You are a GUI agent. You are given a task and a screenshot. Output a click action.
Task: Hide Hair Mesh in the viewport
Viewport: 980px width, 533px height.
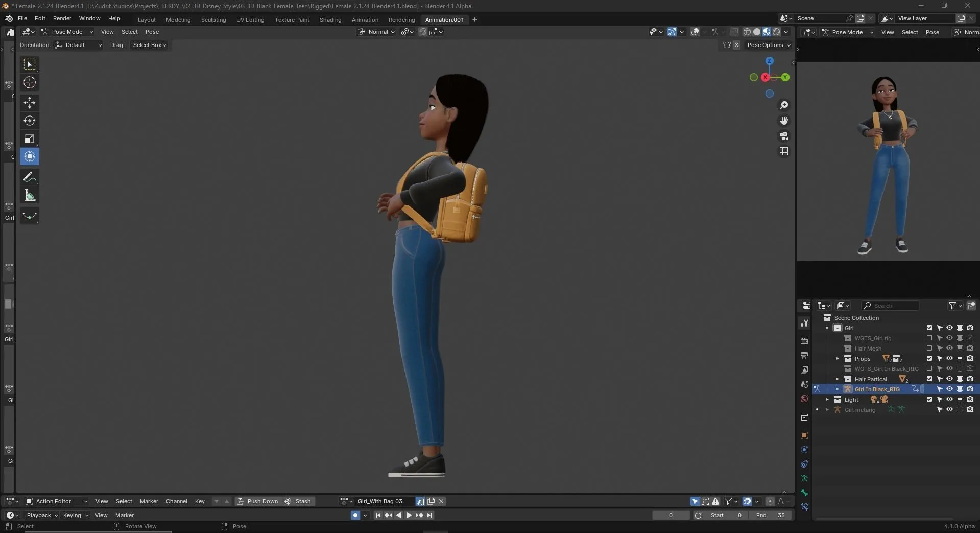pyautogui.click(x=949, y=349)
